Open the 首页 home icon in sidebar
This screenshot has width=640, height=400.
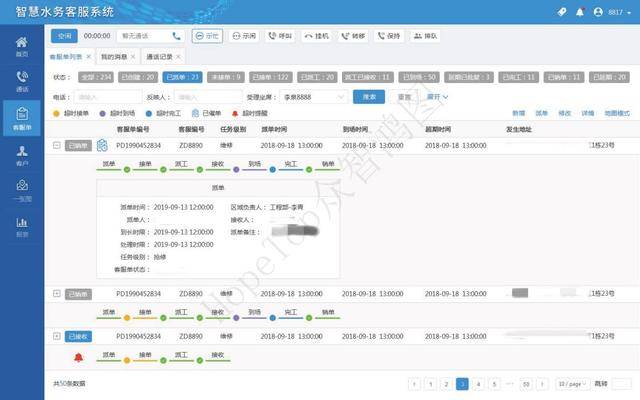pos(21,46)
